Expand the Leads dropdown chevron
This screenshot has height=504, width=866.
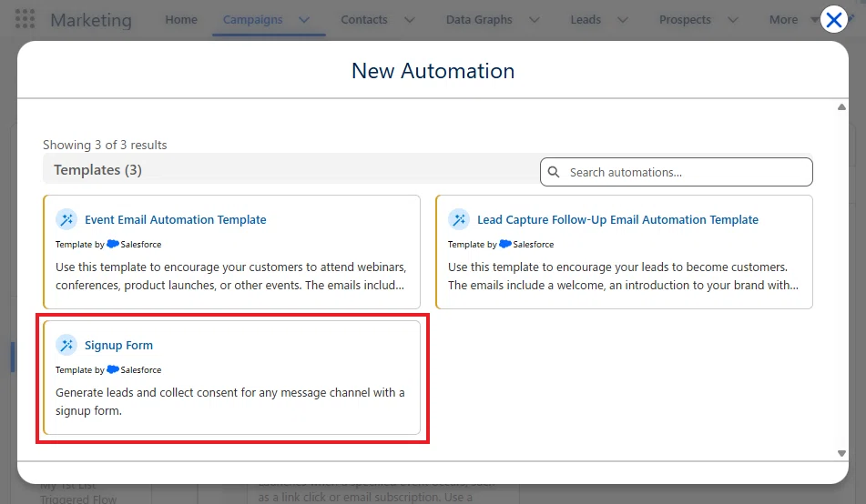(623, 20)
